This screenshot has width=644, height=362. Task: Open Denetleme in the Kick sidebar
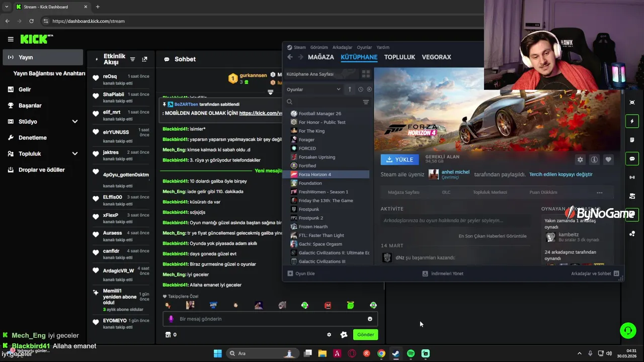click(42, 138)
